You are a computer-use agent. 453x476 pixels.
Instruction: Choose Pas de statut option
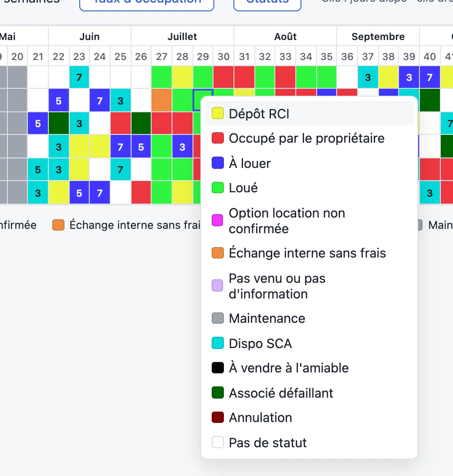[x=310, y=442]
